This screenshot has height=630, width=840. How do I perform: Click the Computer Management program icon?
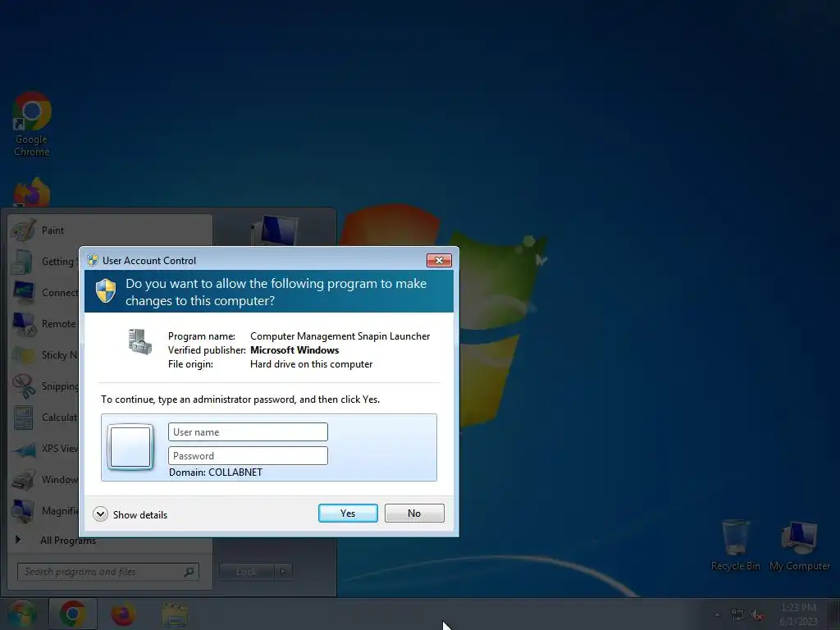pyautogui.click(x=139, y=341)
